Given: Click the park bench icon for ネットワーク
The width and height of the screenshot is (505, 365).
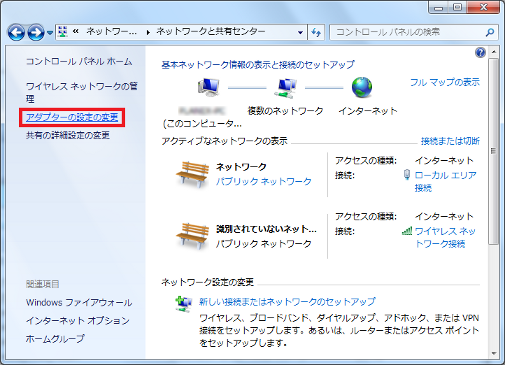Looking at the screenshot, I should [x=192, y=174].
